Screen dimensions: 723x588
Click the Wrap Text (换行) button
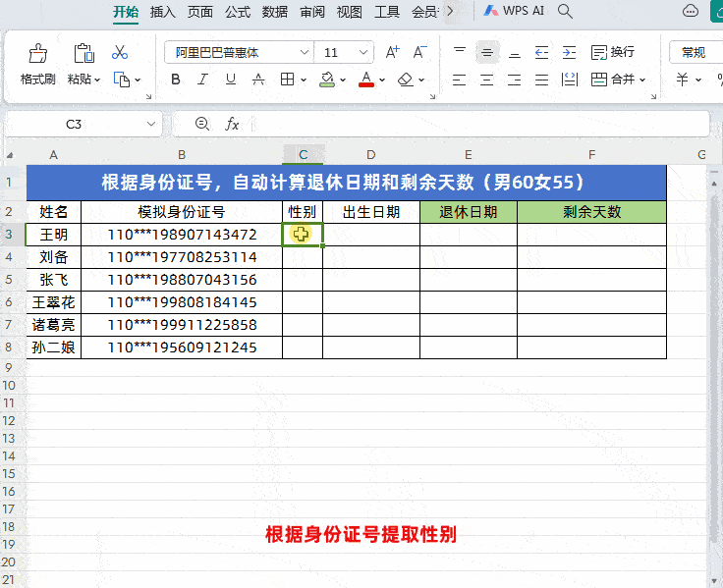613,52
